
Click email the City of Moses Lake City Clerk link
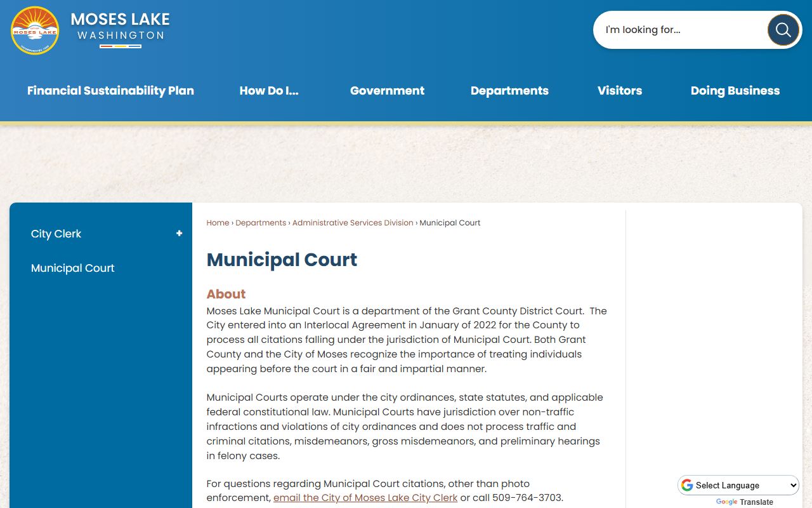(x=365, y=498)
